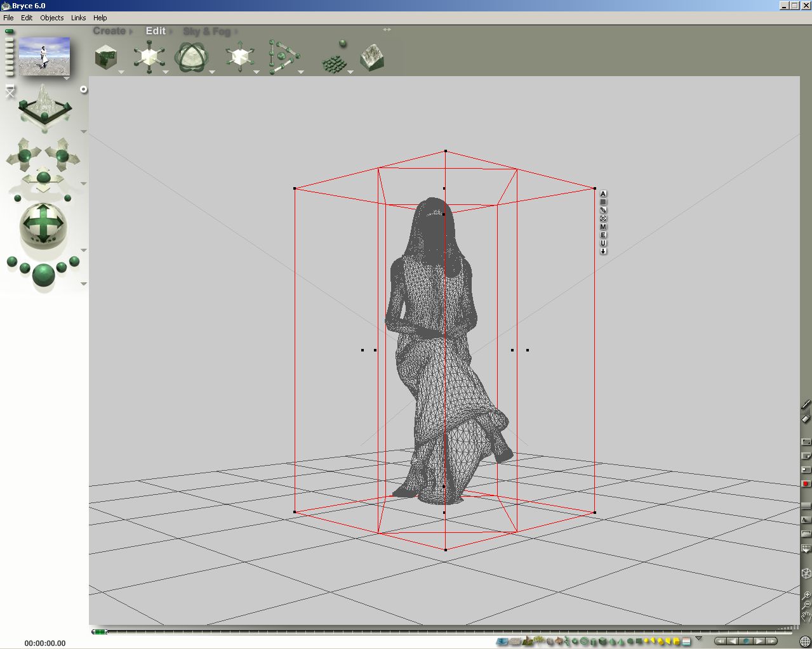Click the camera trackball sphere

[x=43, y=223]
